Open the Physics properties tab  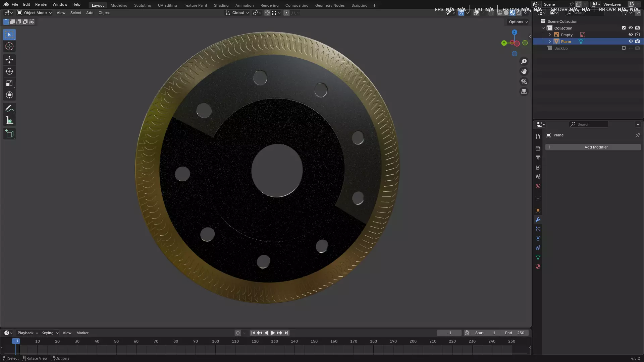538,238
